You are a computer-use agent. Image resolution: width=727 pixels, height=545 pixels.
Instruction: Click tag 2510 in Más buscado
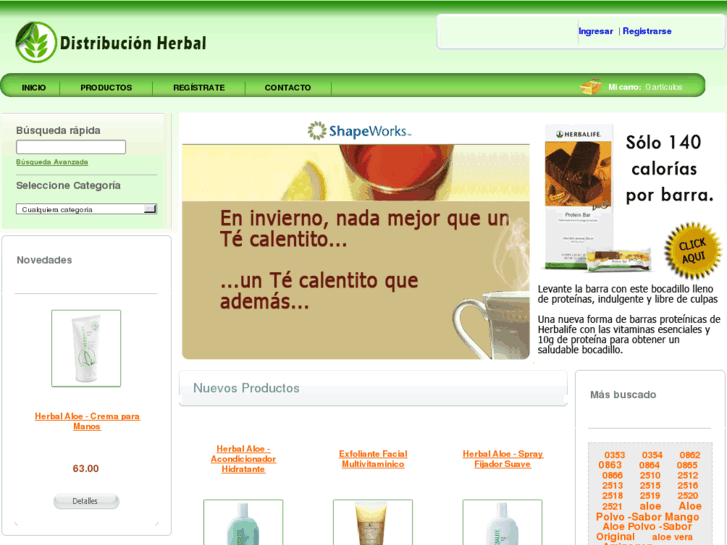click(650, 475)
